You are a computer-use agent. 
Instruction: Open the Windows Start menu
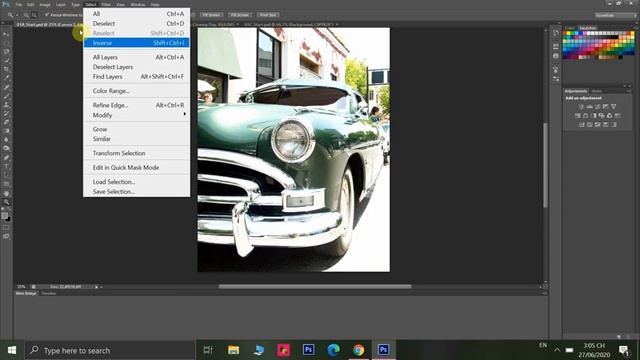tap(12, 350)
